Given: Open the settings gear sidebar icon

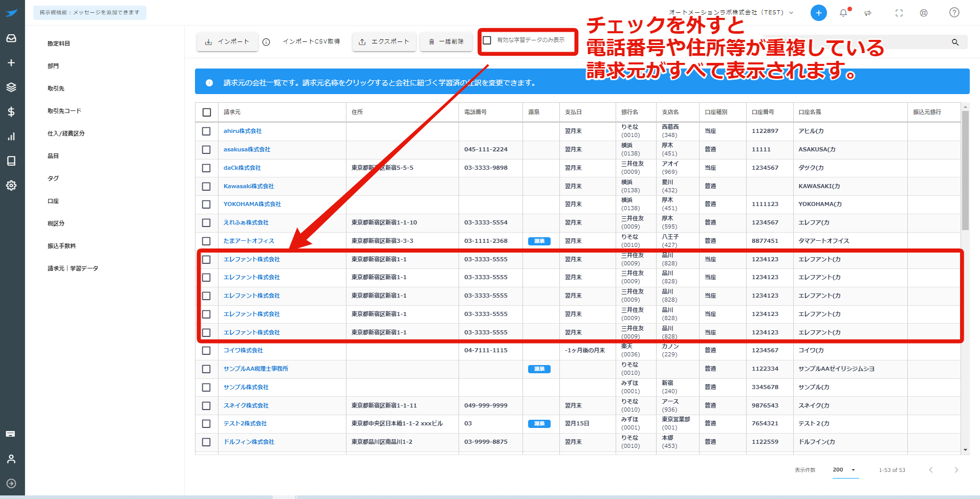Looking at the screenshot, I should tap(11, 186).
